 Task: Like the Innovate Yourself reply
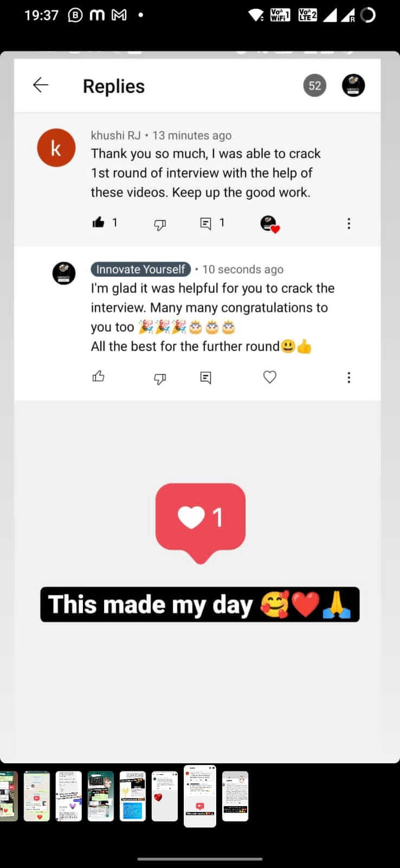[98, 376]
